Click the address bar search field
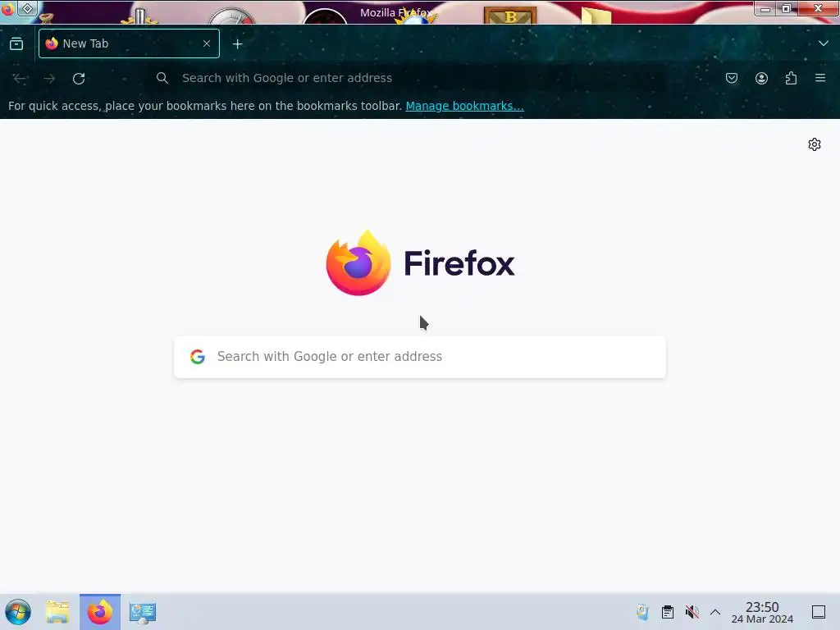Screen dimensions: 840x630 tap(407, 78)
